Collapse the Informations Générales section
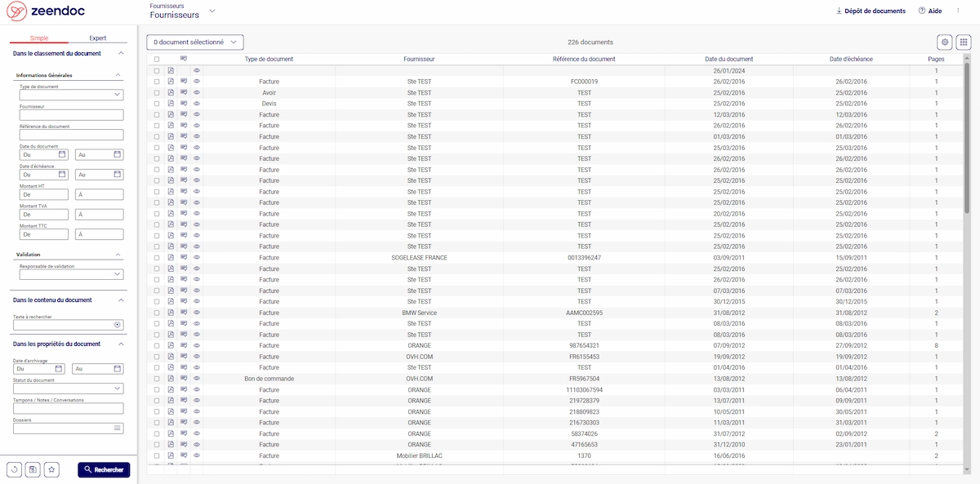Viewport: 980px width, 484px height. point(118,75)
